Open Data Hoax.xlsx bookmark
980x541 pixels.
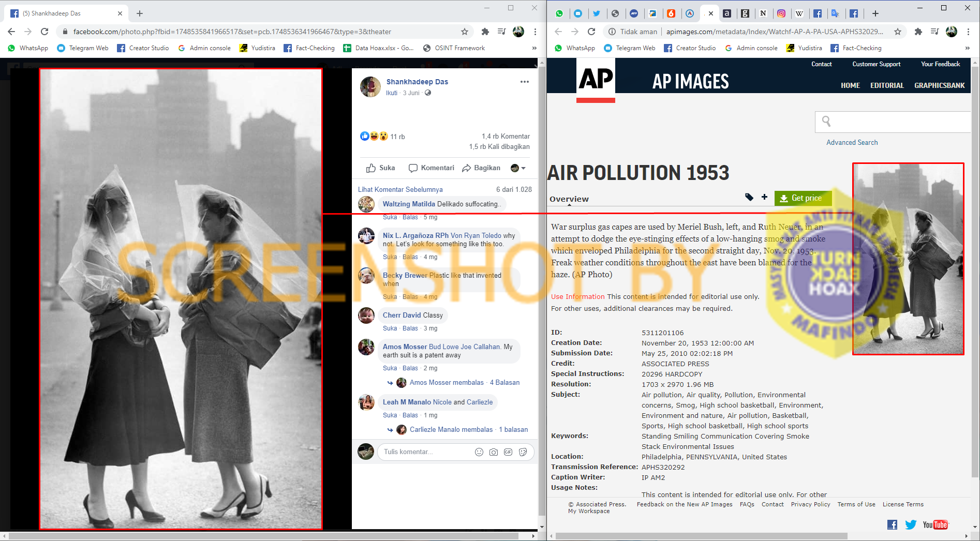378,48
